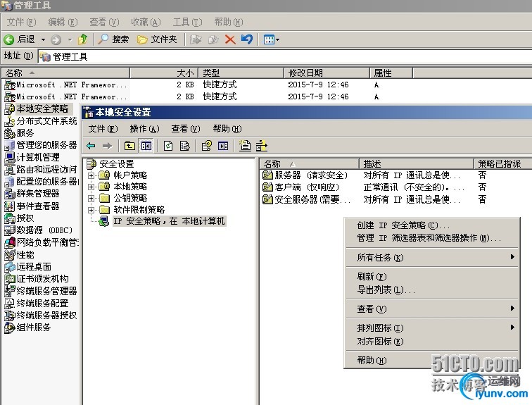Select 服务 shortcut
This screenshot has height=405, width=532.
tap(19, 133)
